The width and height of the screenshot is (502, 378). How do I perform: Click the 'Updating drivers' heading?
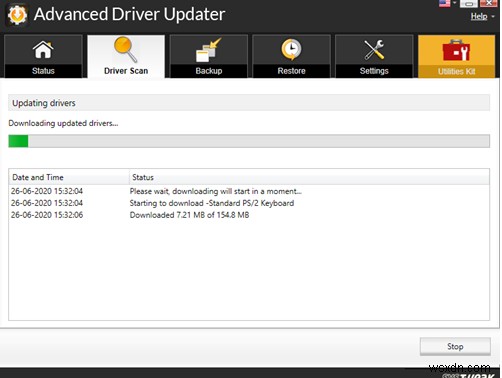coord(44,103)
